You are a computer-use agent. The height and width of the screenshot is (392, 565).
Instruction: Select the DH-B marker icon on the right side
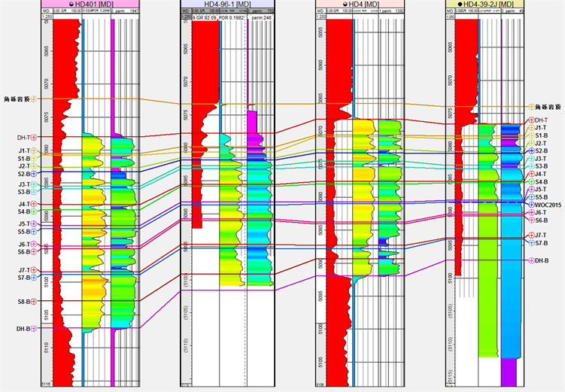(x=530, y=260)
